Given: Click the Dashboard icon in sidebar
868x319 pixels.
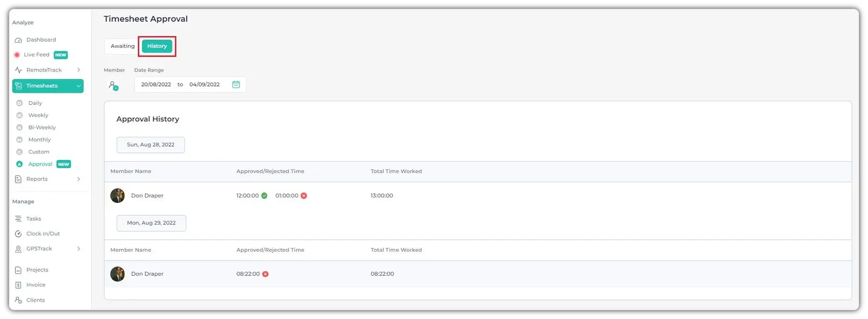Looking at the screenshot, I should point(18,40).
